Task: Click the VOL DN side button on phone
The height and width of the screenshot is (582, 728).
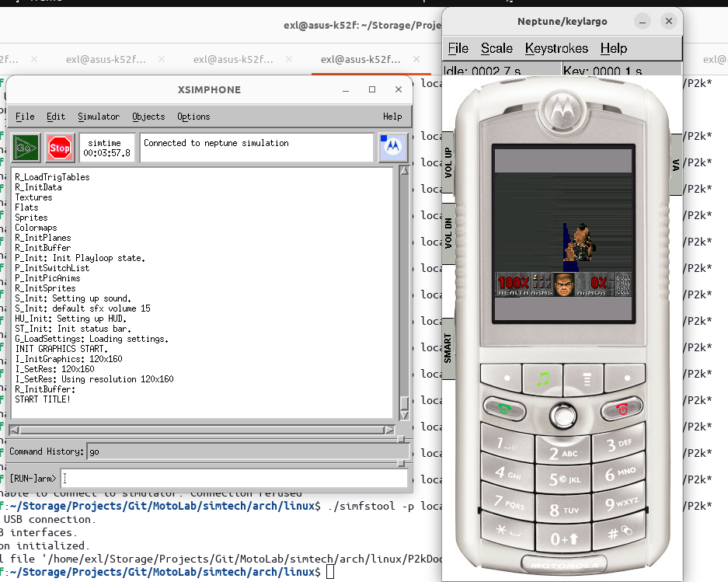Action: coord(448,233)
